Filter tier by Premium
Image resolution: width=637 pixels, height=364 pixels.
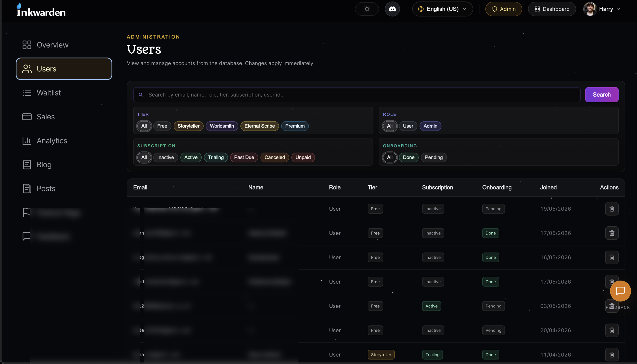[x=295, y=126]
